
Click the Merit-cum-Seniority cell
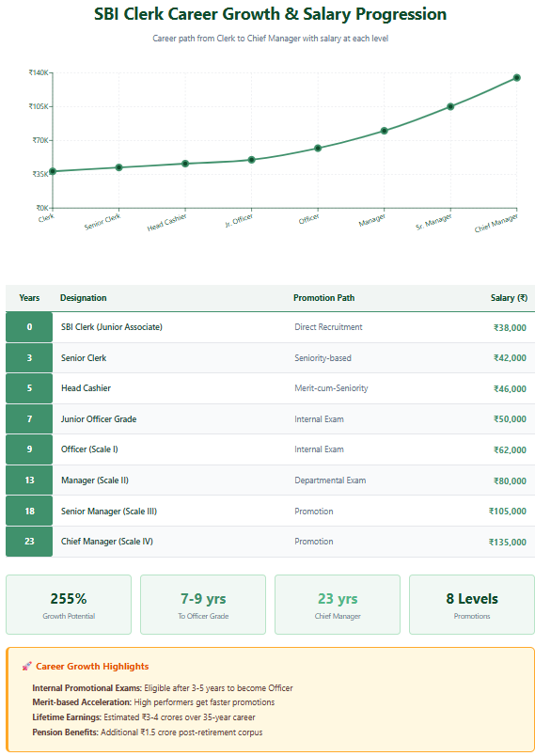(x=332, y=388)
